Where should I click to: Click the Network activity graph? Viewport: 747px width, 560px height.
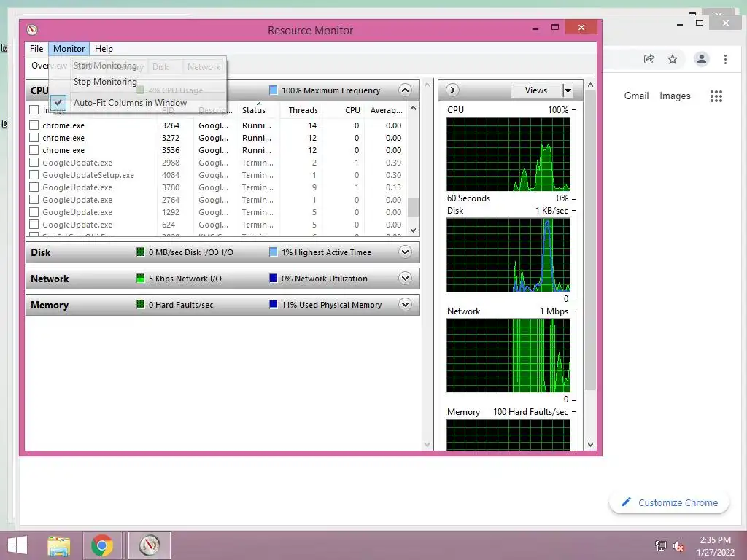pyautogui.click(x=508, y=355)
